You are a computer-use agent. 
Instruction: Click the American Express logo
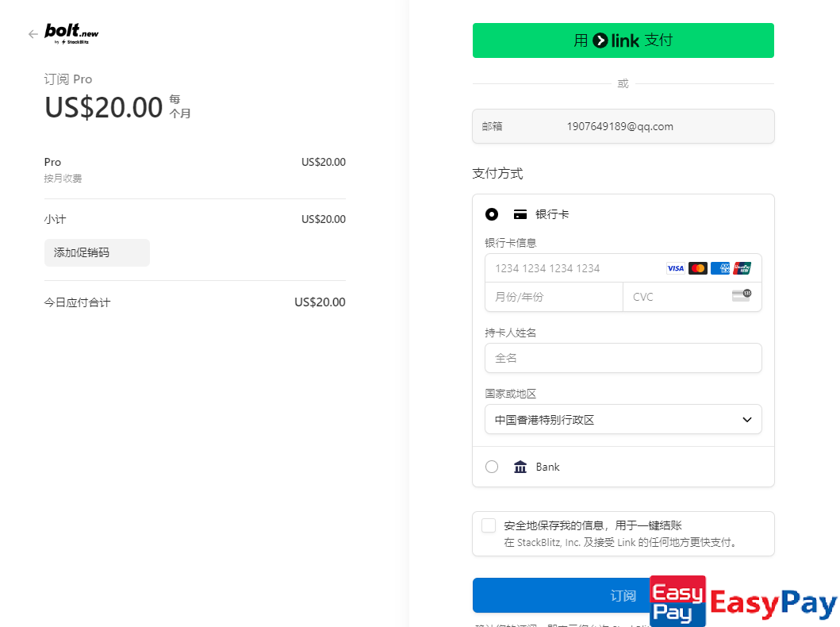click(x=720, y=268)
